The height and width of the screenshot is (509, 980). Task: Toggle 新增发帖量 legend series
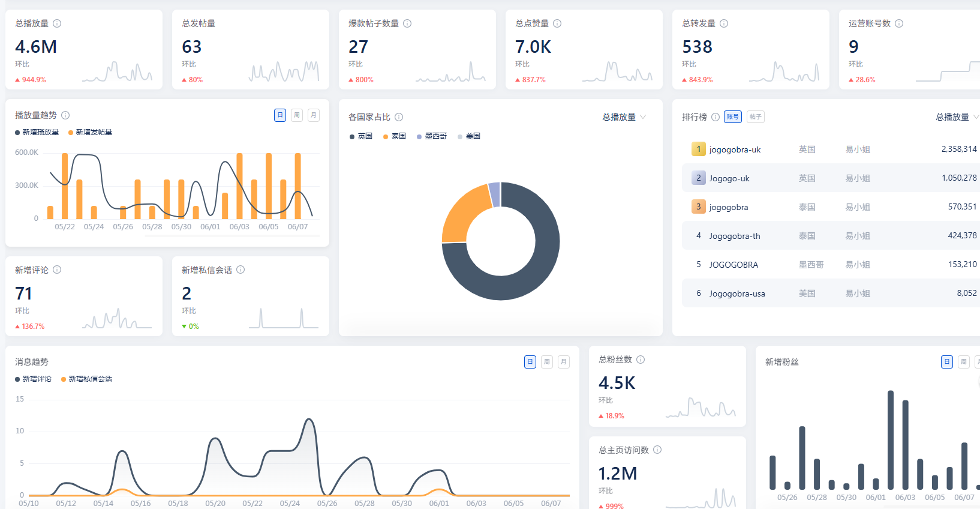91,132
